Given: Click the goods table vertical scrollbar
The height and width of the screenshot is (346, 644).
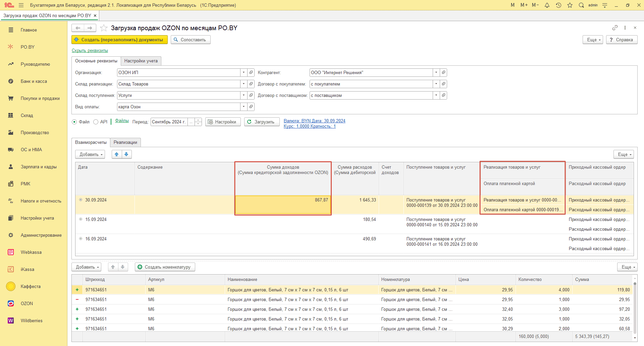Looking at the screenshot, I should 635,308.
